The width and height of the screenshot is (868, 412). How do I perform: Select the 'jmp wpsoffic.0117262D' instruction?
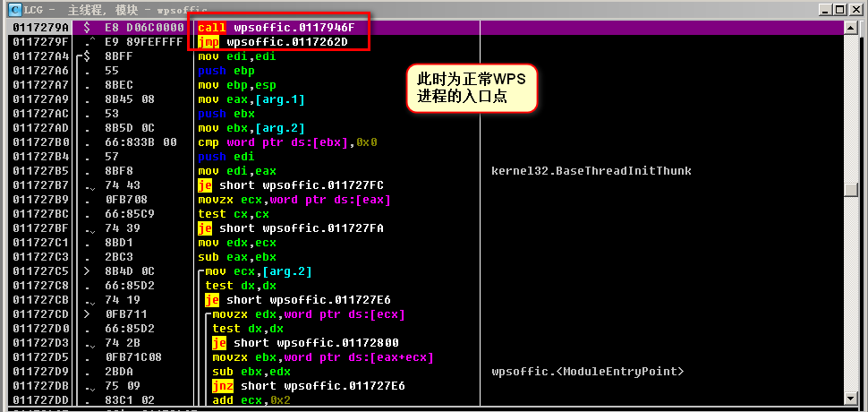click(x=272, y=42)
